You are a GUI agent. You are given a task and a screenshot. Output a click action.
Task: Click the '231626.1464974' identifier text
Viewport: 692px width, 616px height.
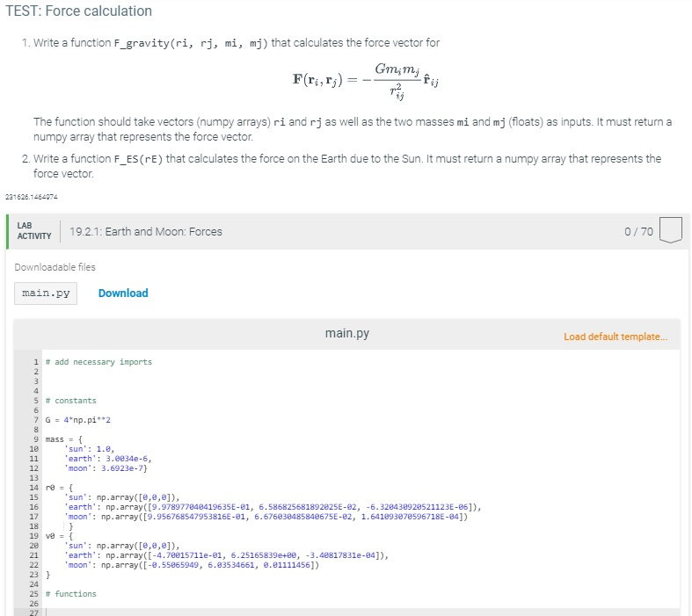click(32, 197)
